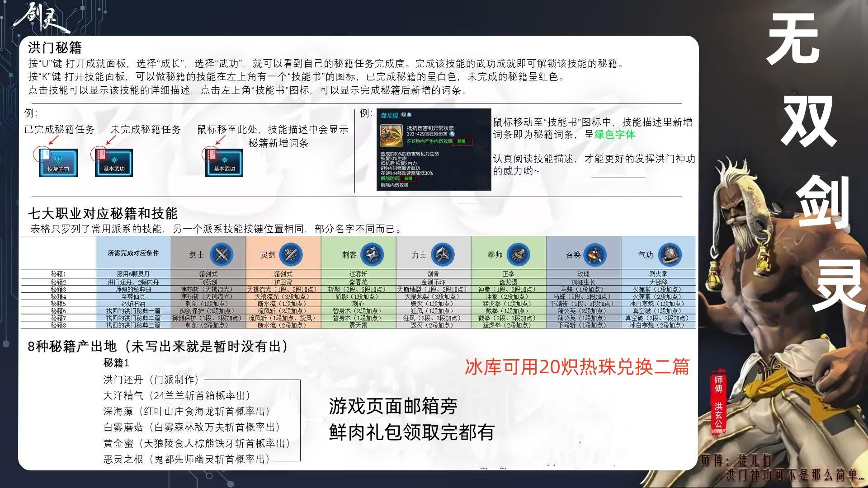Image resolution: width=868 pixels, height=488 pixels.
Task: Click the 拳师 gauntlet class icon
Action: pyautogui.click(x=519, y=254)
